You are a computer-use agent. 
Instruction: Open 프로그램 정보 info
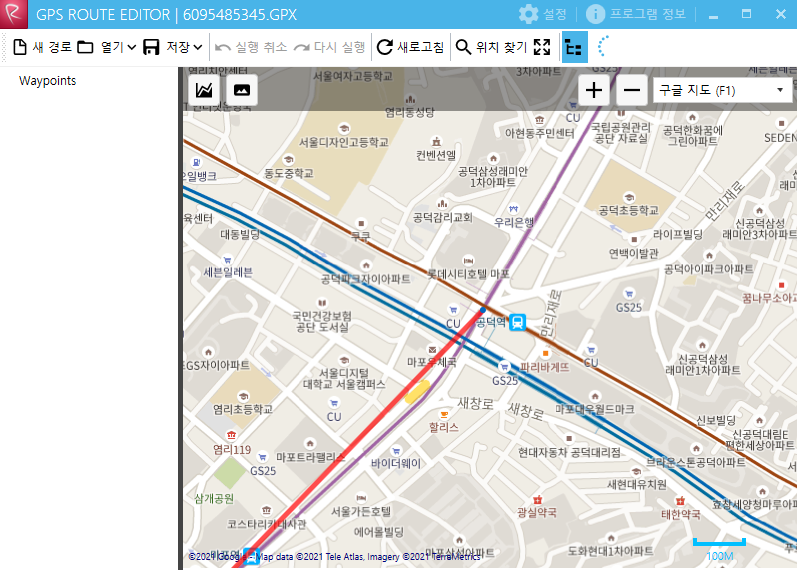click(x=636, y=14)
